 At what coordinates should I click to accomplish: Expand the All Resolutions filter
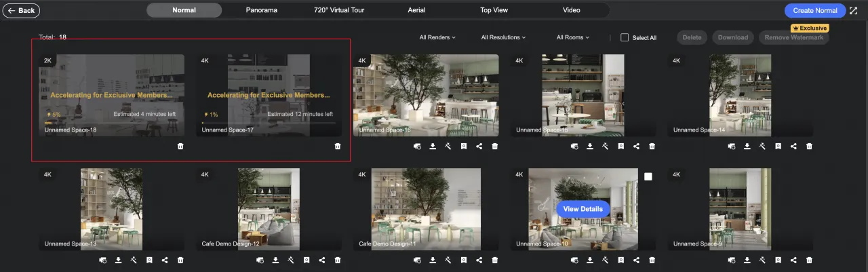[503, 37]
